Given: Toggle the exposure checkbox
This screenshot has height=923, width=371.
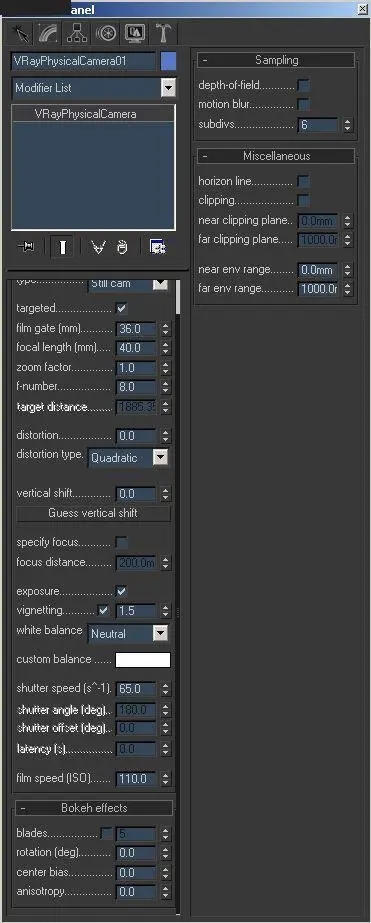Looking at the screenshot, I should point(122,591).
